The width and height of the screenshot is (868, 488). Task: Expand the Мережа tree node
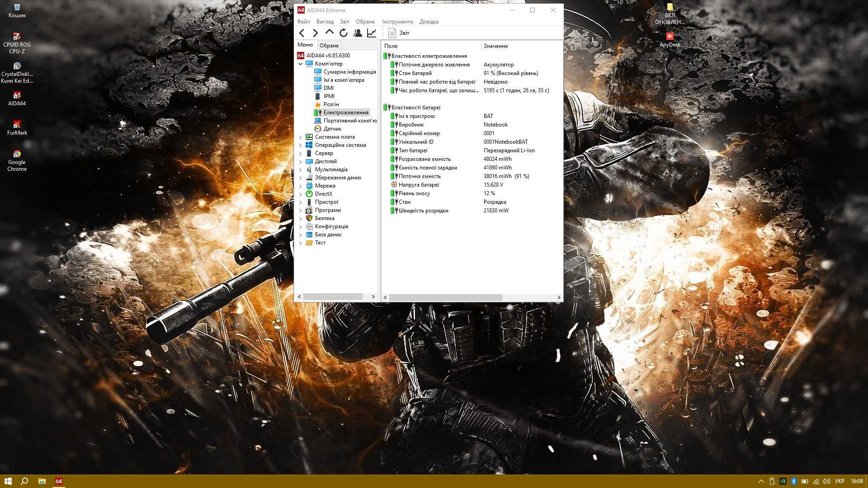click(300, 186)
